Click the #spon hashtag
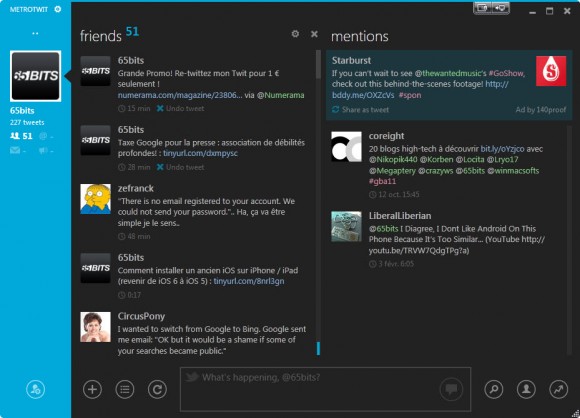Viewport: 580px width, 418px height. (410, 95)
